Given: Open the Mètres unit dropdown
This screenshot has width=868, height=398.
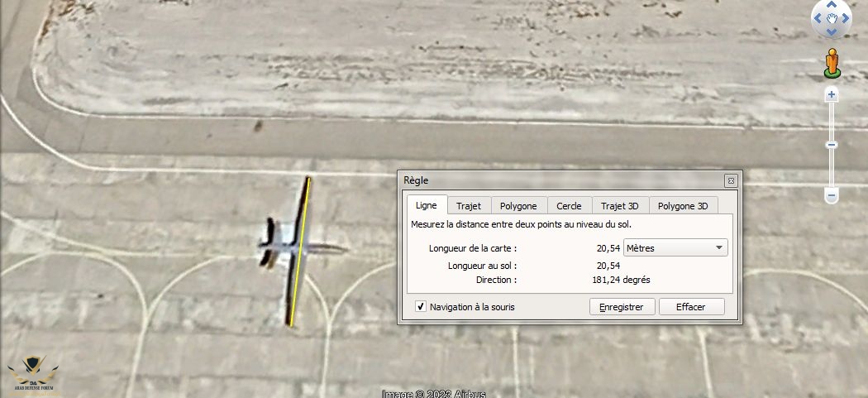Looking at the screenshot, I should point(675,247).
